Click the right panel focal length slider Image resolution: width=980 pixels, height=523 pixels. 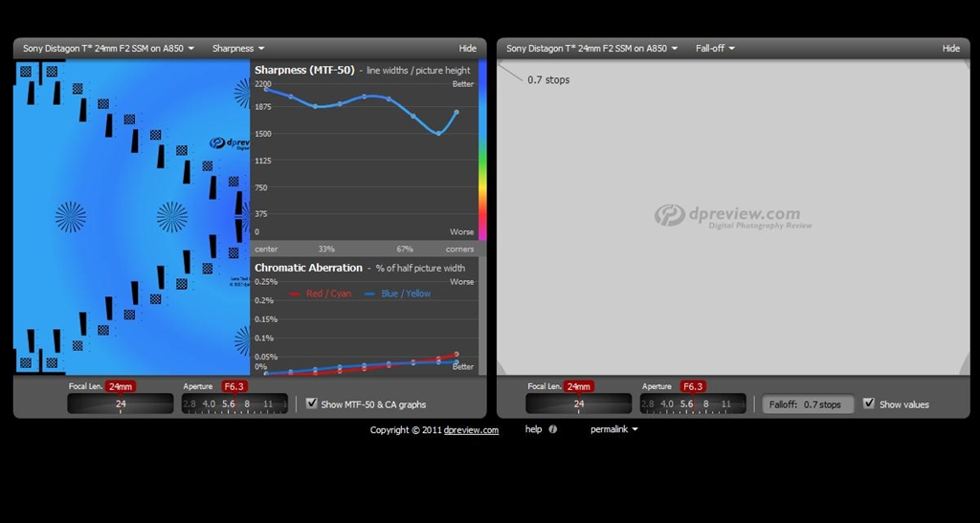coord(579,403)
